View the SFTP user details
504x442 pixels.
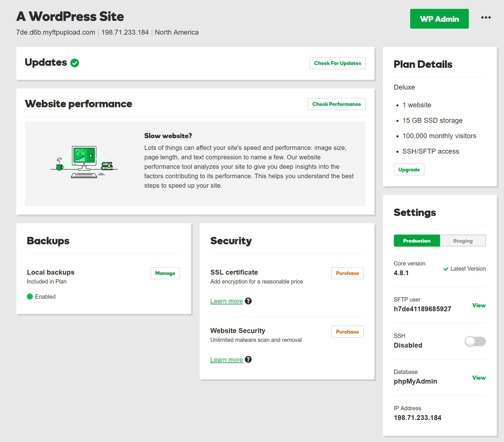479,305
